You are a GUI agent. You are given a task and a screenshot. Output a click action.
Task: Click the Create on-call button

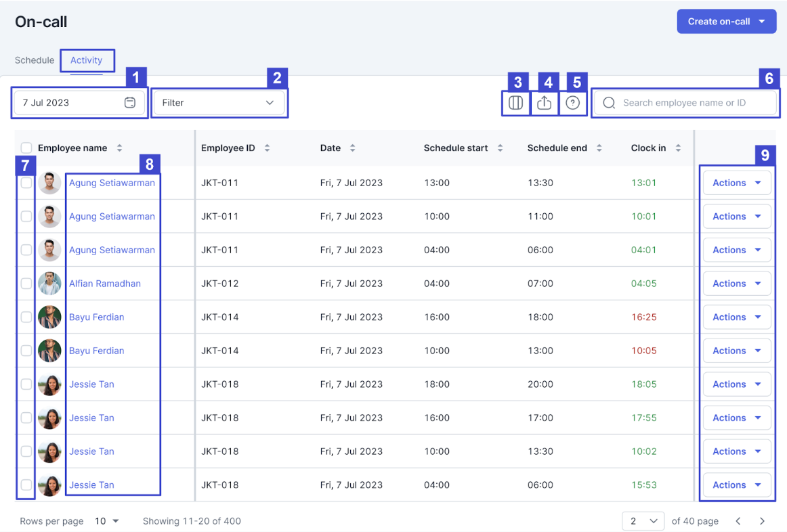(x=725, y=21)
